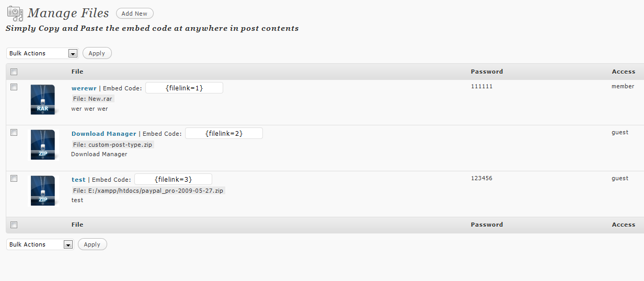Click the top Bulk Actions dropdown arrow
Viewport: 644px width, 281px height.
coord(73,53)
